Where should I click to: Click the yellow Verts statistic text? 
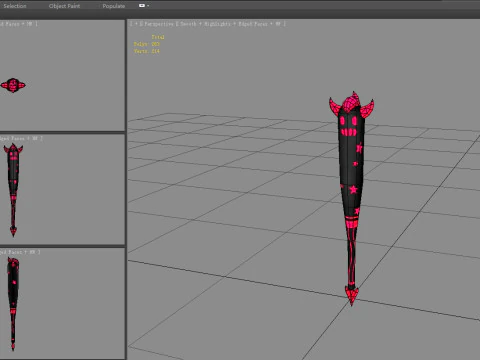click(x=147, y=51)
